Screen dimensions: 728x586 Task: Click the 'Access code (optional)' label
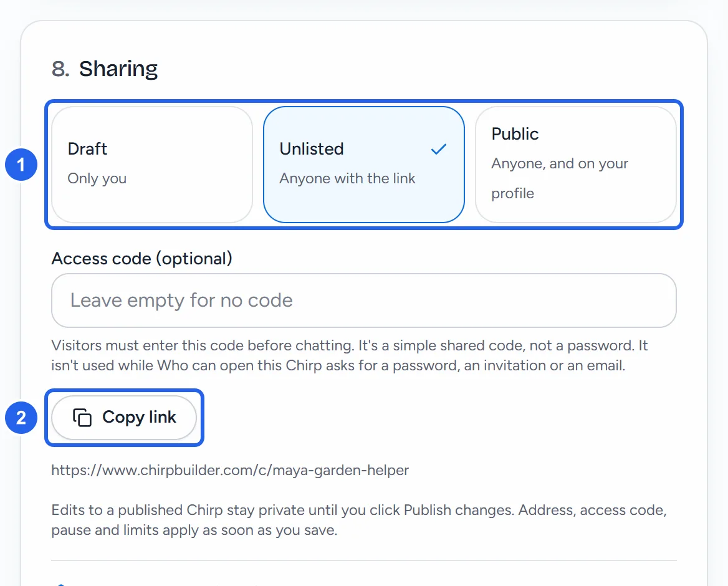click(142, 259)
